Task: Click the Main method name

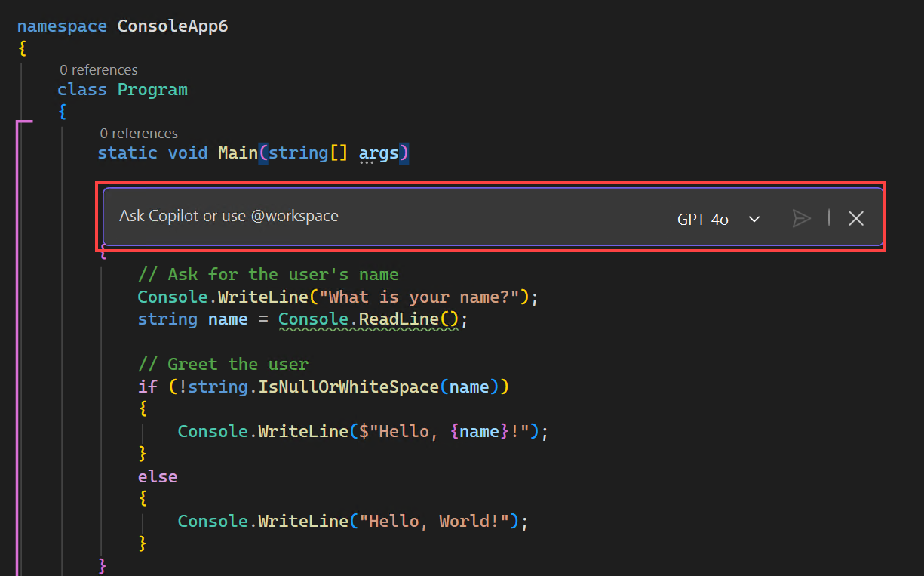Action: point(237,152)
